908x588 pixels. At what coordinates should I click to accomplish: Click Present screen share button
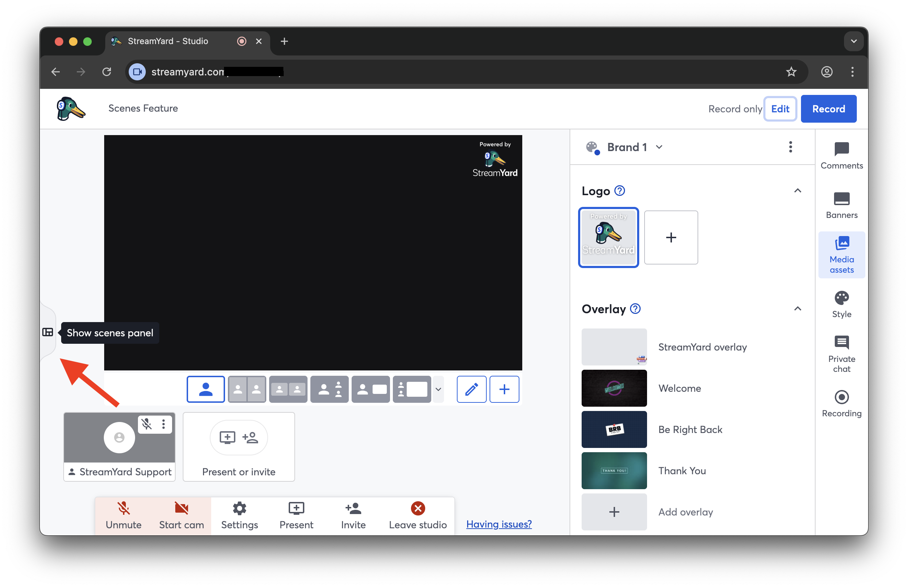tap(296, 515)
